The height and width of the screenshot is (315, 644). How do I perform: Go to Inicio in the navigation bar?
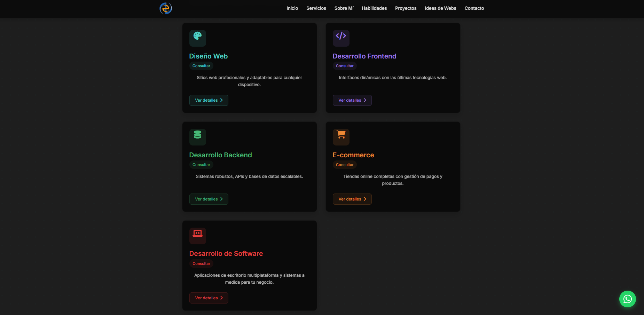[292, 8]
